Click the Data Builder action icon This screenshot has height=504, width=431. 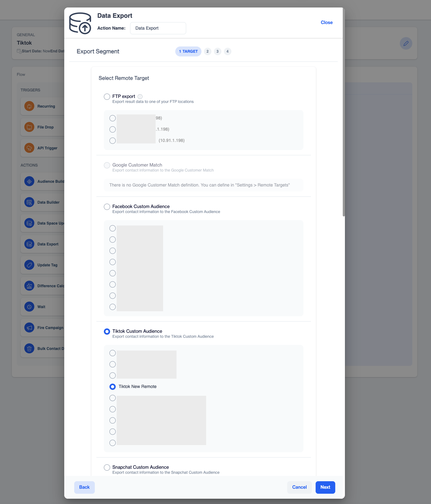(x=29, y=202)
